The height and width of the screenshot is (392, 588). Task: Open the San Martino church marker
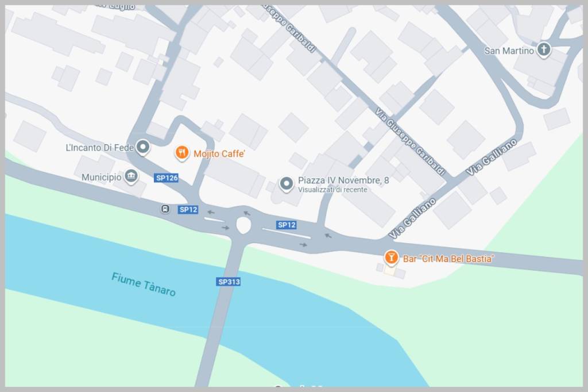point(543,49)
